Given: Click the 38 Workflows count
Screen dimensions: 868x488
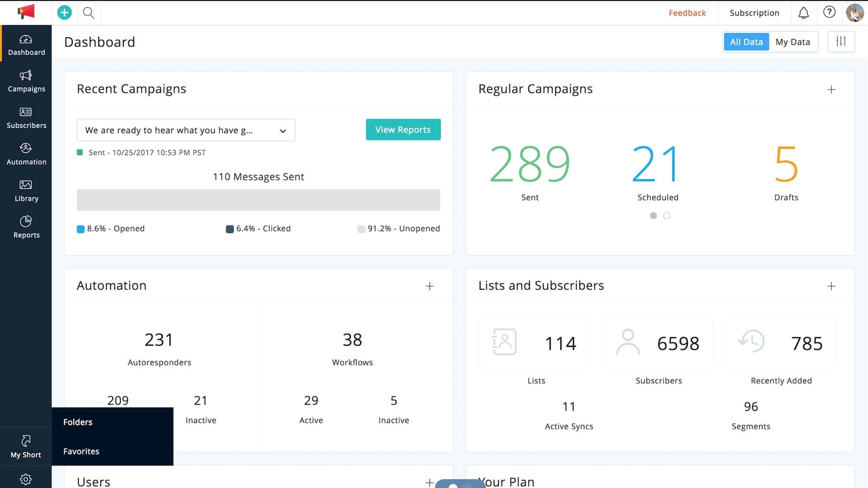Looking at the screenshot, I should pyautogui.click(x=352, y=340).
